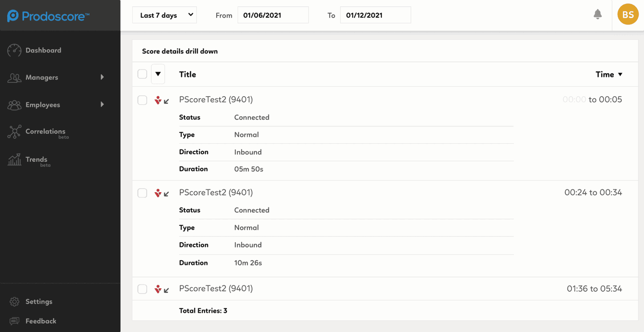Open the BS user avatar menu
644x332 pixels.
pos(628,14)
